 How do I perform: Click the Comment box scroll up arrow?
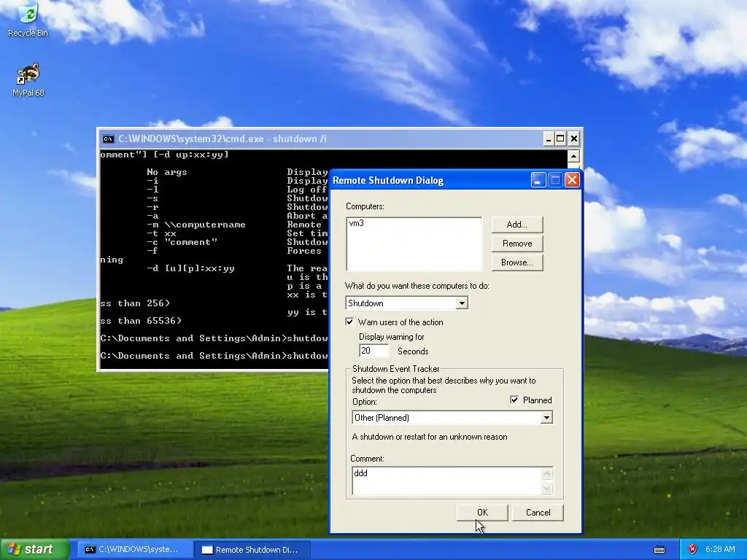[x=547, y=473]
